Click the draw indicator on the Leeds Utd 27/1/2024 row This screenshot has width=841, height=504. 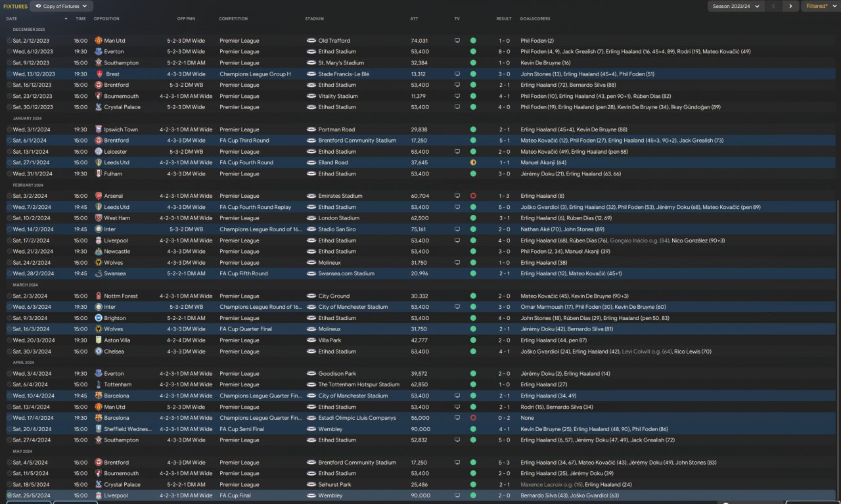click(x=473, y=162)
